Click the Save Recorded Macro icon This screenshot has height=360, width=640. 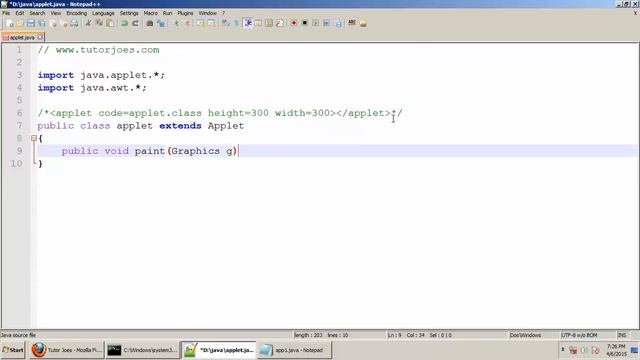[338, 23]
